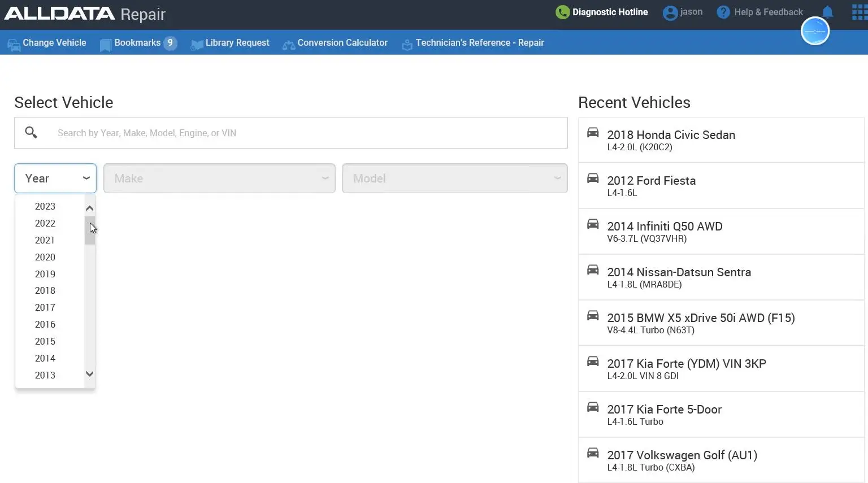Click the Conversion Calculator scale icon
The width and height of the screenshot is (868, 483).
tap(289, 45)
